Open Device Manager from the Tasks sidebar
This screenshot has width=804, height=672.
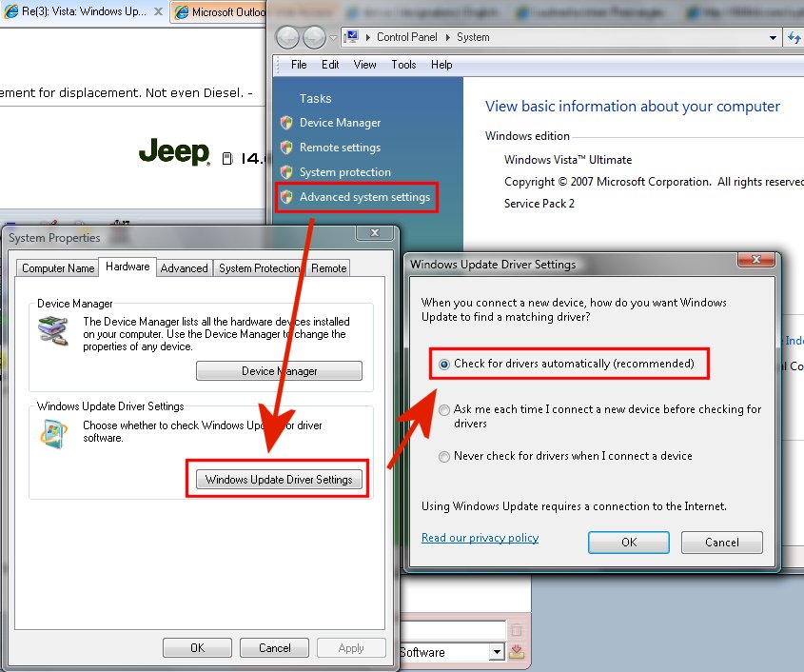(340, 123)
